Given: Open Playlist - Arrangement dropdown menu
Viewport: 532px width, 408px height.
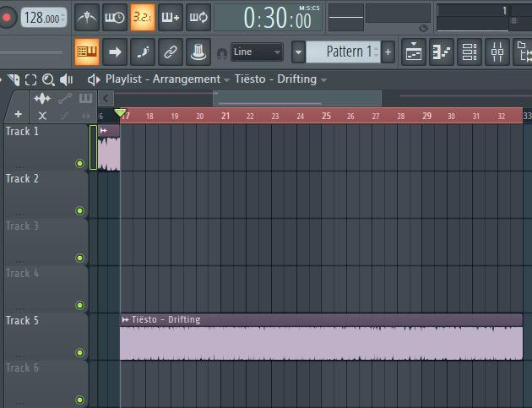Looking at the screenshot, I should pyautogui.click(x=167, y=79).
